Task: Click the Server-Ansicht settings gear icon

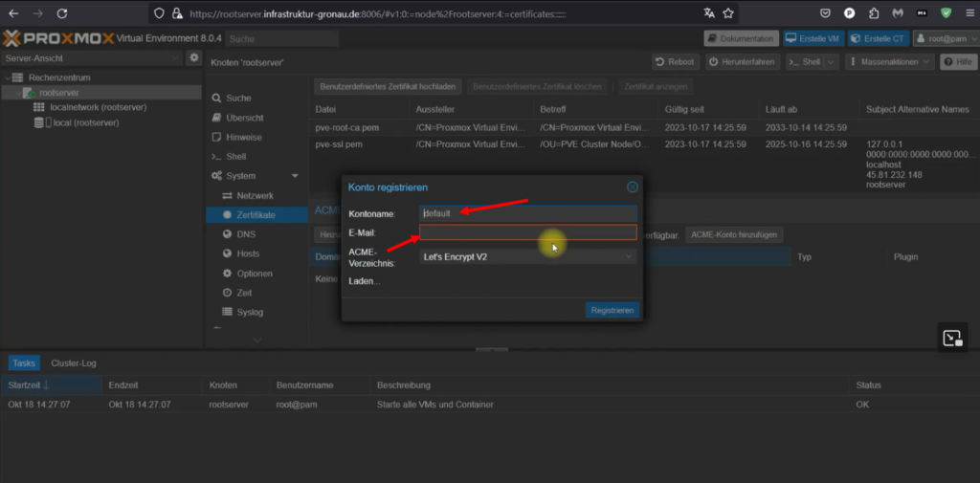Action: click(x=193, y=58)
